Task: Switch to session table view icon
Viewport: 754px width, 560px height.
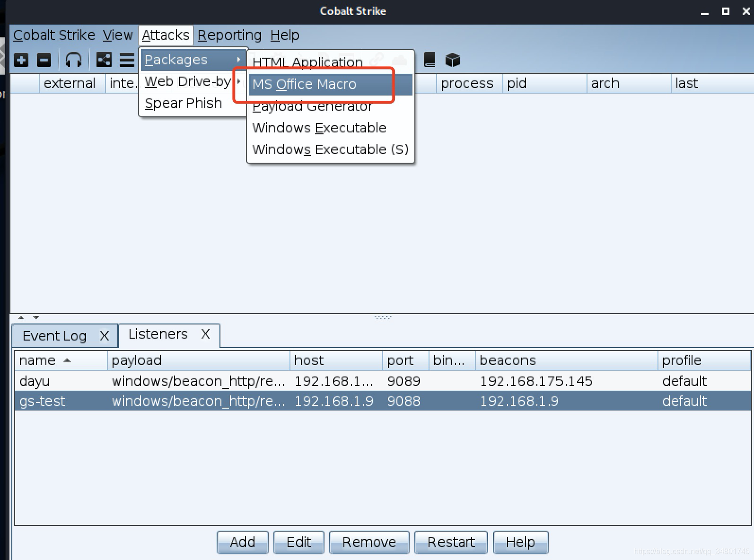Action: [127, 60]
